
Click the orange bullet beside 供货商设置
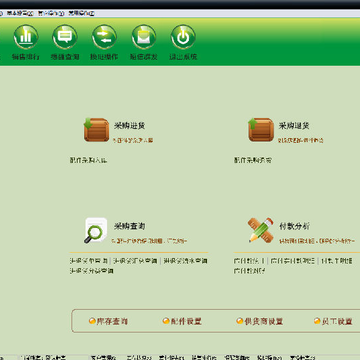(x=240, y=321)
